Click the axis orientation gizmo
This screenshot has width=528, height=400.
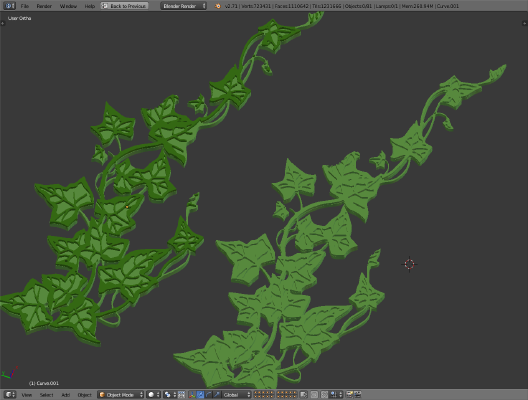pos(9,373)
